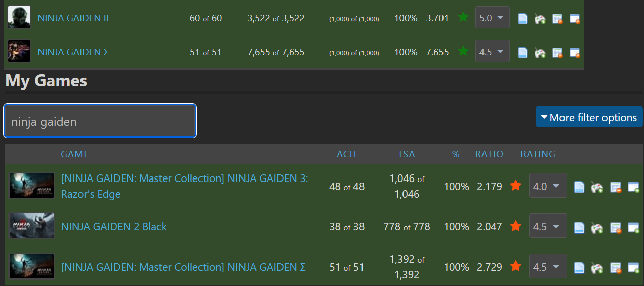644x286 pixels.
Task: Click the document icon in top NINJA GAIDEN Σ row
Action: point(523,52)
